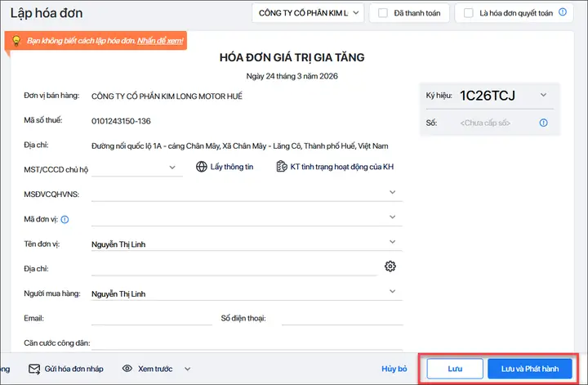Open the company selector dropdown
The width and height of the screenshot is (588, 385).
click(308, 13)
